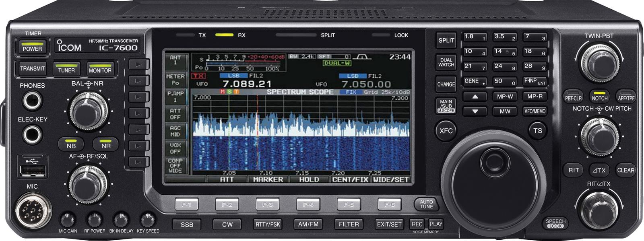Click the PHONES jack
Viewport: 644px width, 241px height.
[x=32, y=100]
